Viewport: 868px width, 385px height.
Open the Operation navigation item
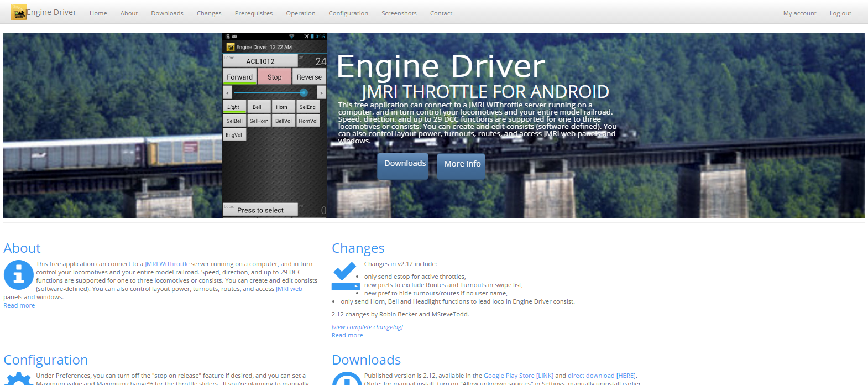pyautogui.click(x=301, y=13)
